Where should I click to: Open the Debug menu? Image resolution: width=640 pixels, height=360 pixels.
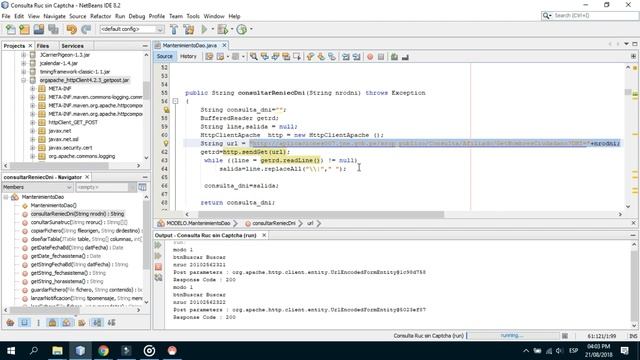point(137,16)
